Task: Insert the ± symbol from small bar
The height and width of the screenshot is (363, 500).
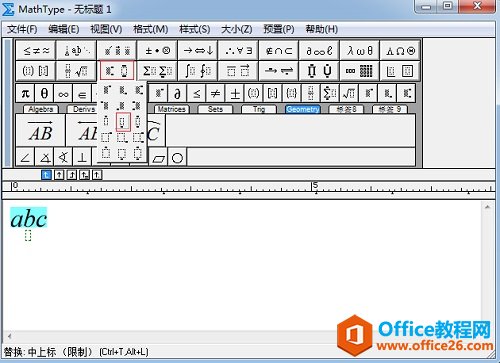Action: [x=235, y=93]
